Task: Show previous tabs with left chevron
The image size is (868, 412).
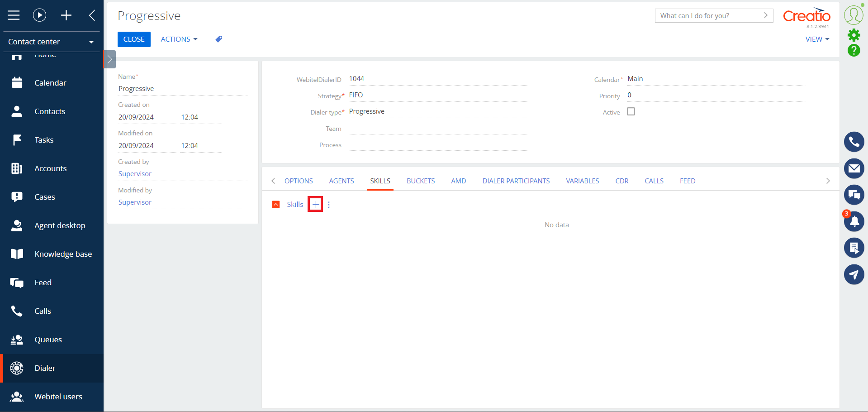Action: point(273,181)
